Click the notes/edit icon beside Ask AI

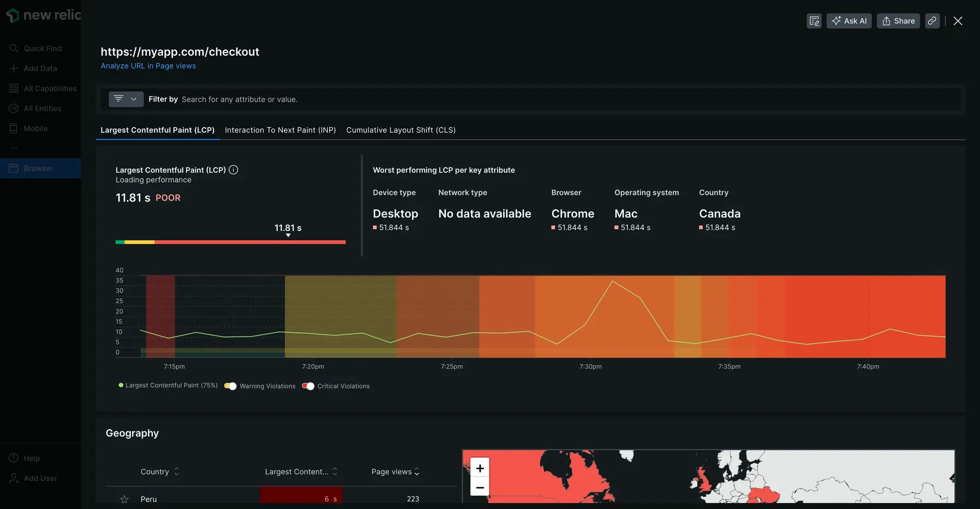coord(814,21)
